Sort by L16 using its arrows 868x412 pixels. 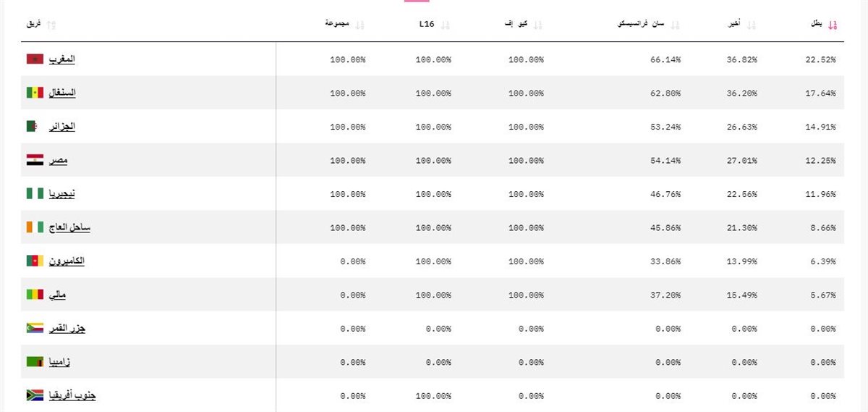pos(445,25)
